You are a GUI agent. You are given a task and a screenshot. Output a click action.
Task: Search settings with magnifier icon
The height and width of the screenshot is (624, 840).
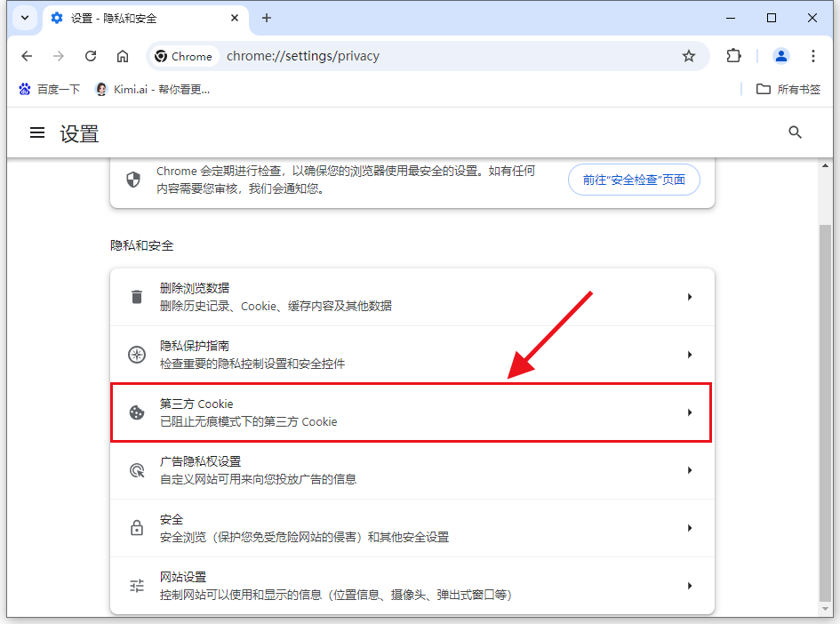click(795, 132)
